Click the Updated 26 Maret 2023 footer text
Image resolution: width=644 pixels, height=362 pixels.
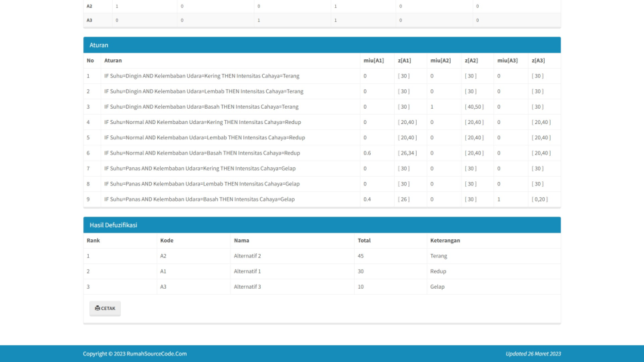pos(533,354)
